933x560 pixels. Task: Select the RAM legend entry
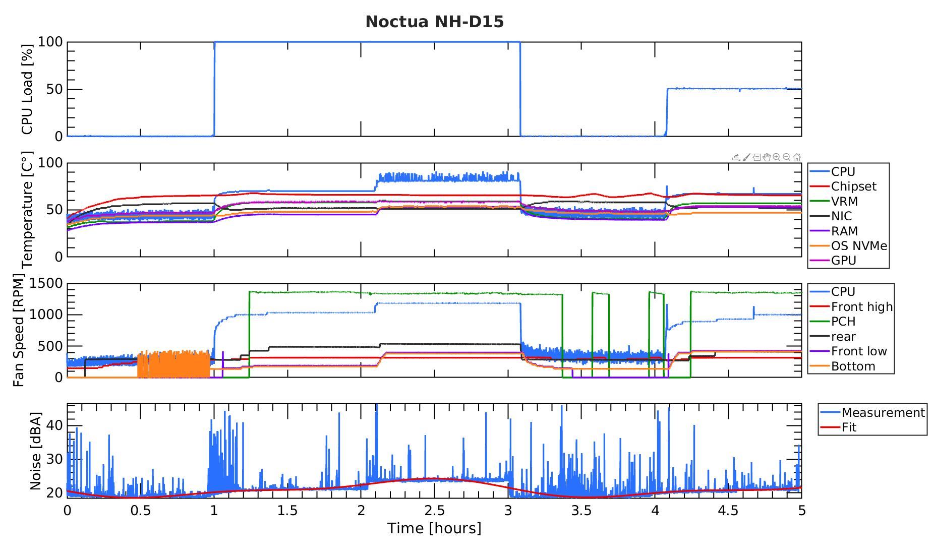[x=834, y=231]
